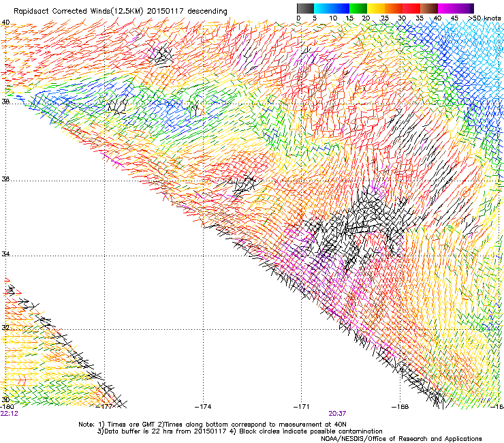Image resolution: width=504 pixels, height=443 pixels.
Task: Click the red 30-35 knots legend segment
Action: point(411,8)
